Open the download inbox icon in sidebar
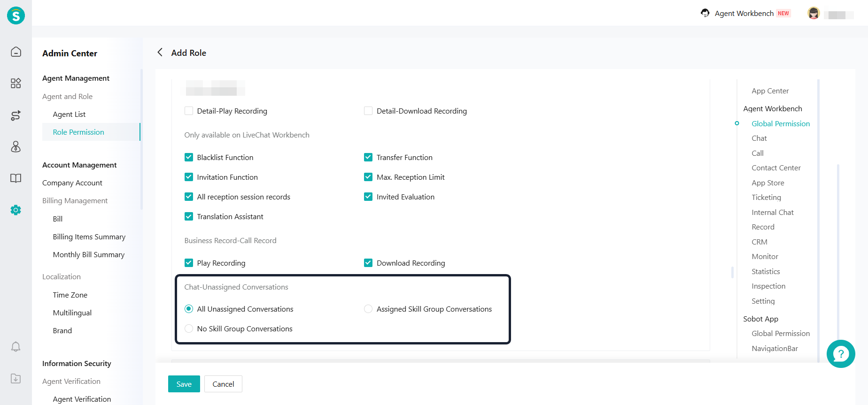This screenshot has height=405, width=868. pos(16,379)
